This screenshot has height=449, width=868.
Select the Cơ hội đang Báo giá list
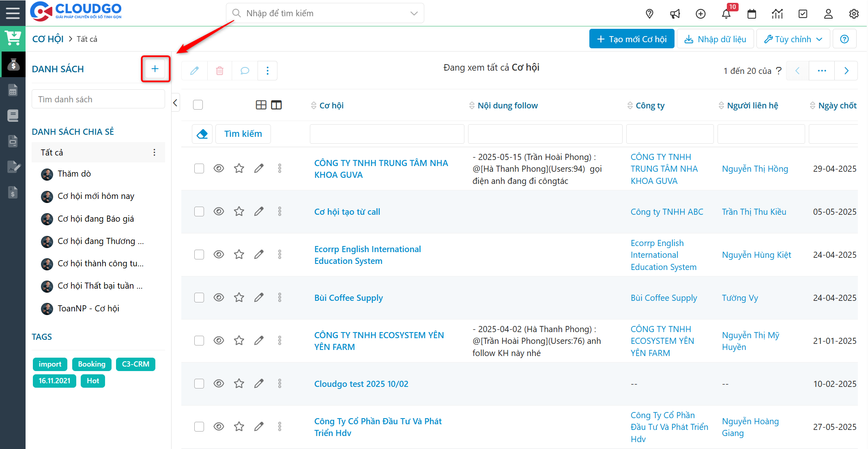(96, 219)
